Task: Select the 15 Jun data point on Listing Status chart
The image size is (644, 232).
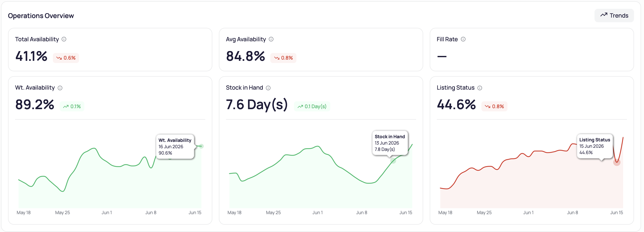Action: [x=617, y=162]
